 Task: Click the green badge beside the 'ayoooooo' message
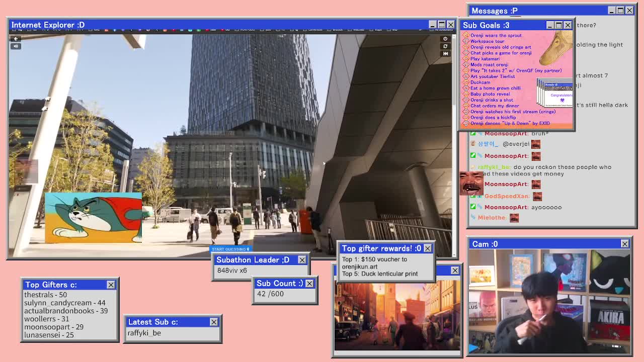click(472, 207)
